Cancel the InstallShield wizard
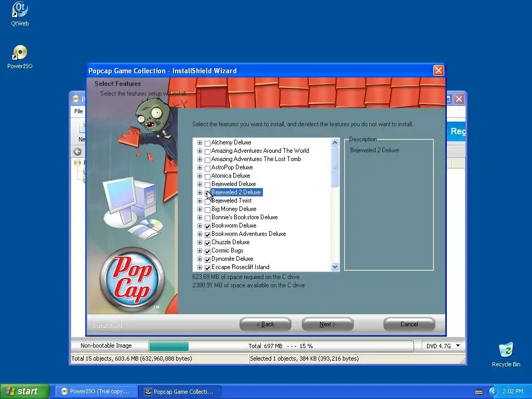 tap(409, 324)
